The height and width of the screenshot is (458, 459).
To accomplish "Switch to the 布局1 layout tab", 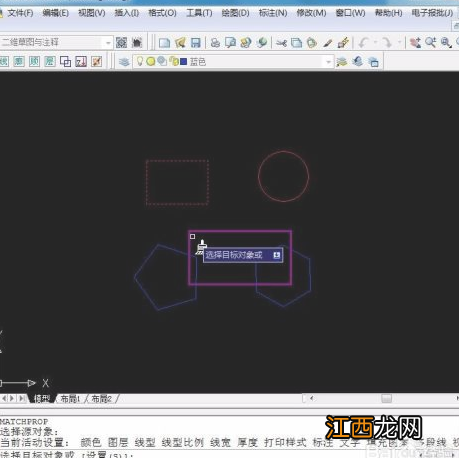I will [x=71, y=398].
